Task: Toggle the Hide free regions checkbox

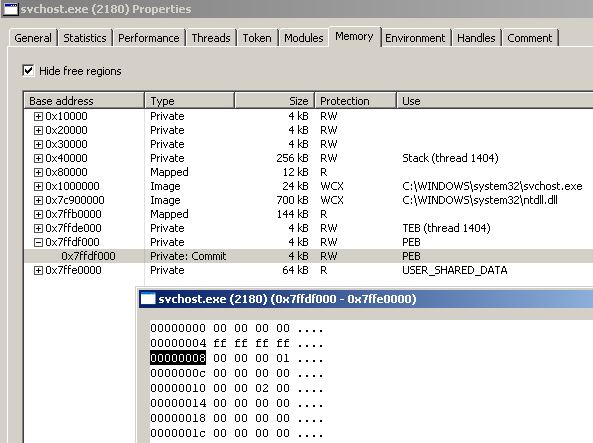Action: tap(28, 70)
